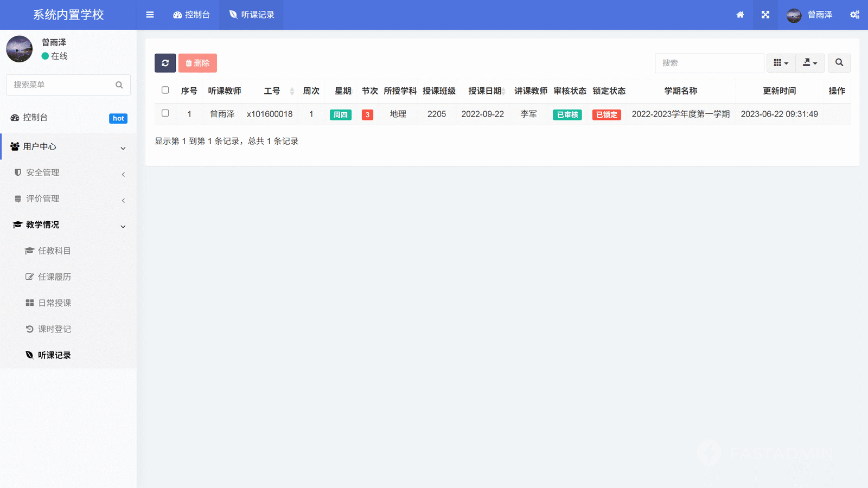Click the table search magnifier button
The width and height of the screenshot is (868, 488).
coord(839,63)
